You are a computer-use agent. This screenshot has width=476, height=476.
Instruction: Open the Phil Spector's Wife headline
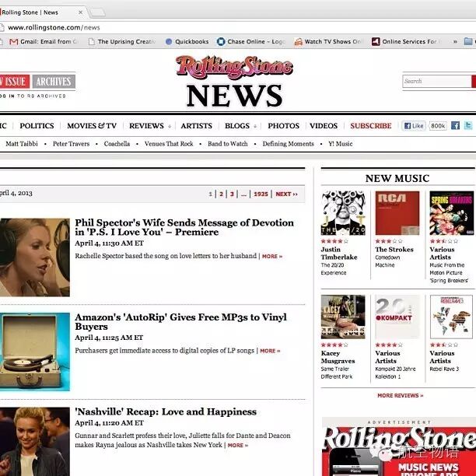click(184, 227)
